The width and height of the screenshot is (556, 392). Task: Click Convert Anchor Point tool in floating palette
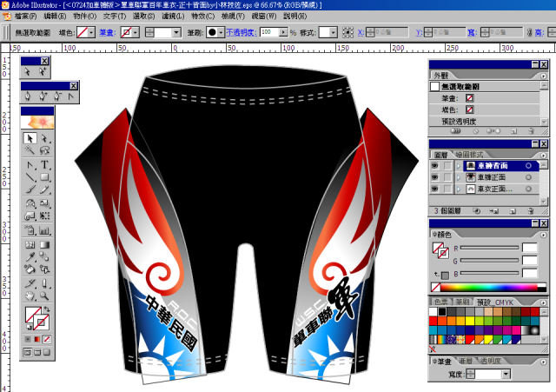click(71, 96)
